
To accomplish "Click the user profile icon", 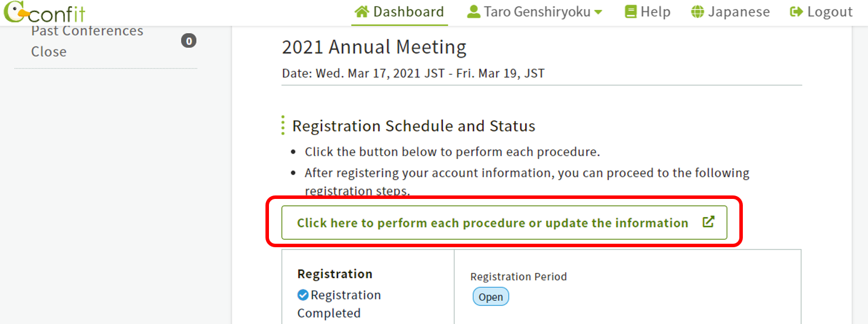I will pyautogui.click(x=473, y=12).
